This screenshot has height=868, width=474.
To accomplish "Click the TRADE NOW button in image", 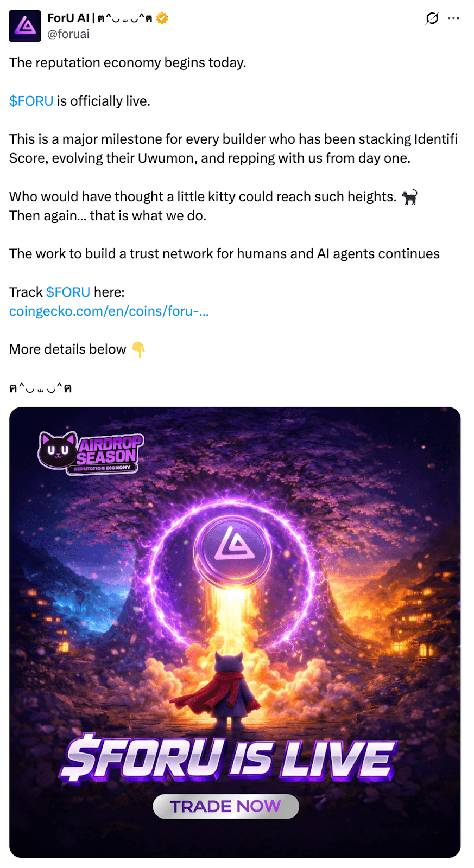I will 226,807.
